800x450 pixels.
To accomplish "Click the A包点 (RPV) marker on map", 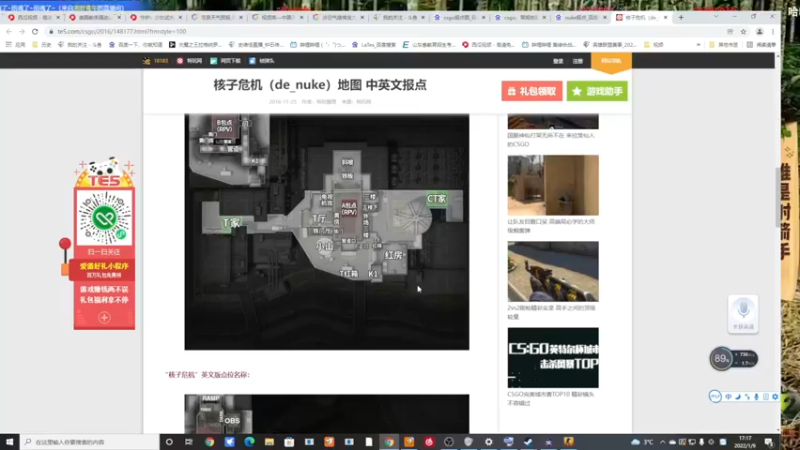I will click(x=349, y=208).
